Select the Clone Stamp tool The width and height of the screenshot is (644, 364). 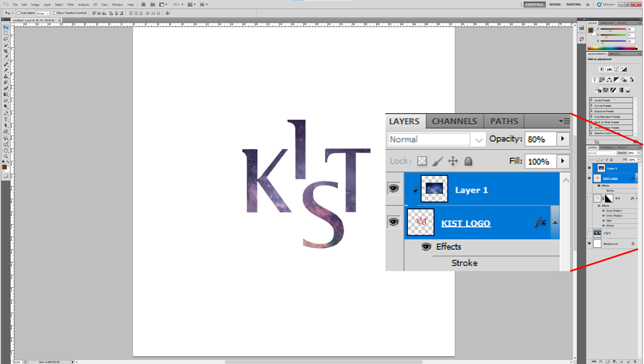pos(6,76)
